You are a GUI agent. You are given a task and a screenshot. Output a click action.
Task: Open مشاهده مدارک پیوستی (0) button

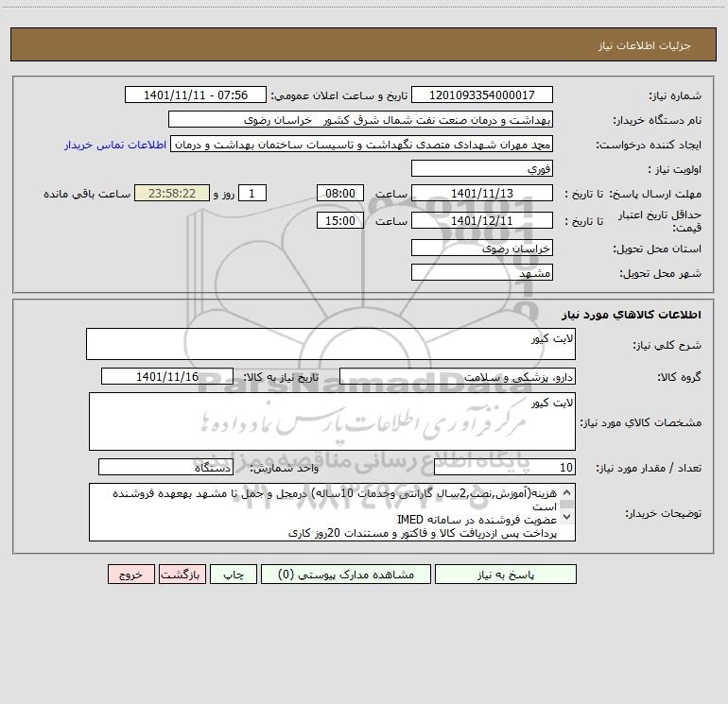pyautogui.click(x=346, y=574)
